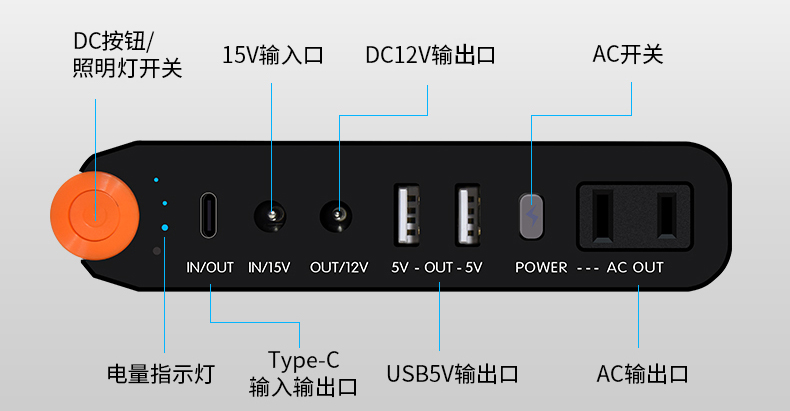Click the lowest blue battery indicator light

(x=165, y=228)
